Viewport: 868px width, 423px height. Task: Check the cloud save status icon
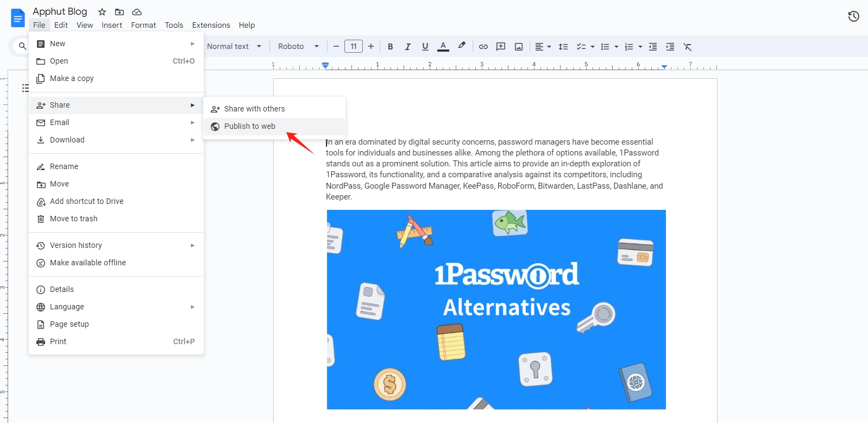(x=137, y=12)
